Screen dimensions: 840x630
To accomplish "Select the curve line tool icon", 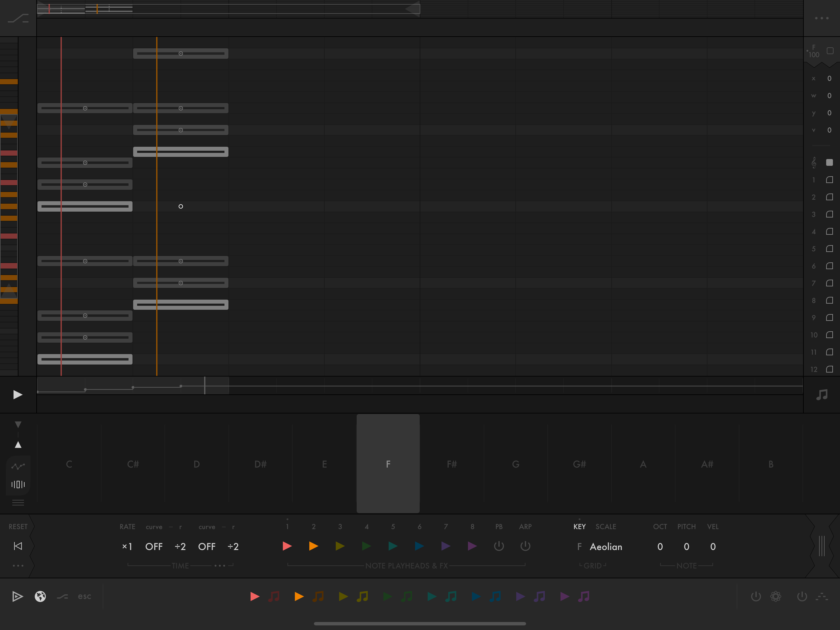I will (x=18, y=466).
